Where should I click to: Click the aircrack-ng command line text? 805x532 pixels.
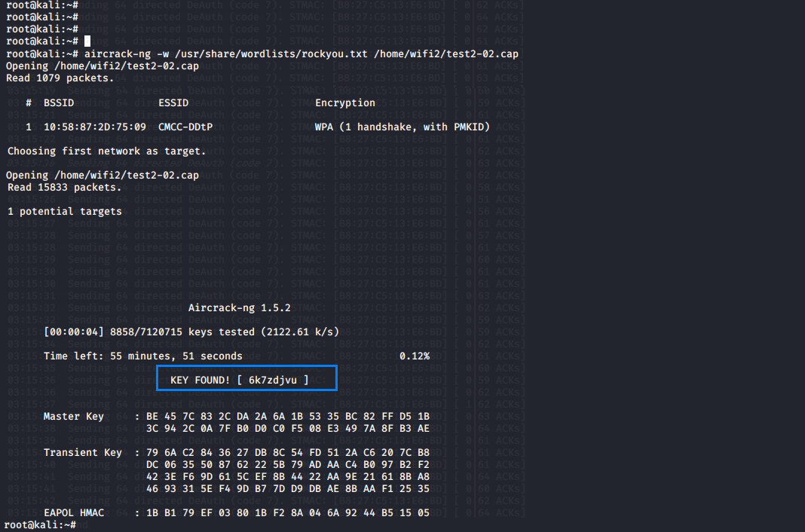tap(301, 54)
